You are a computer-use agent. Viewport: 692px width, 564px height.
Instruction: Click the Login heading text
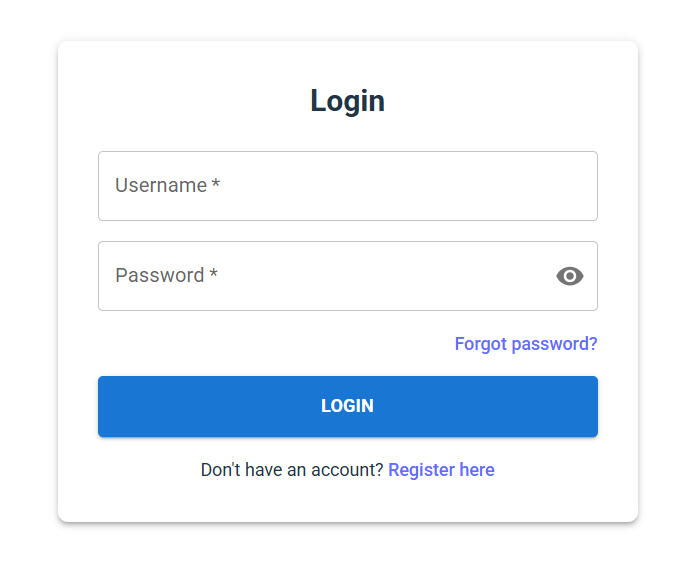click(x=347, y=101)
